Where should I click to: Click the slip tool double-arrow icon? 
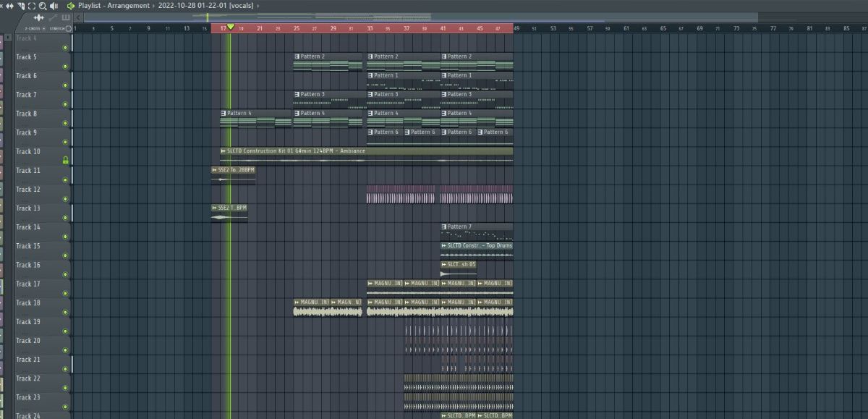pos(9,6)
